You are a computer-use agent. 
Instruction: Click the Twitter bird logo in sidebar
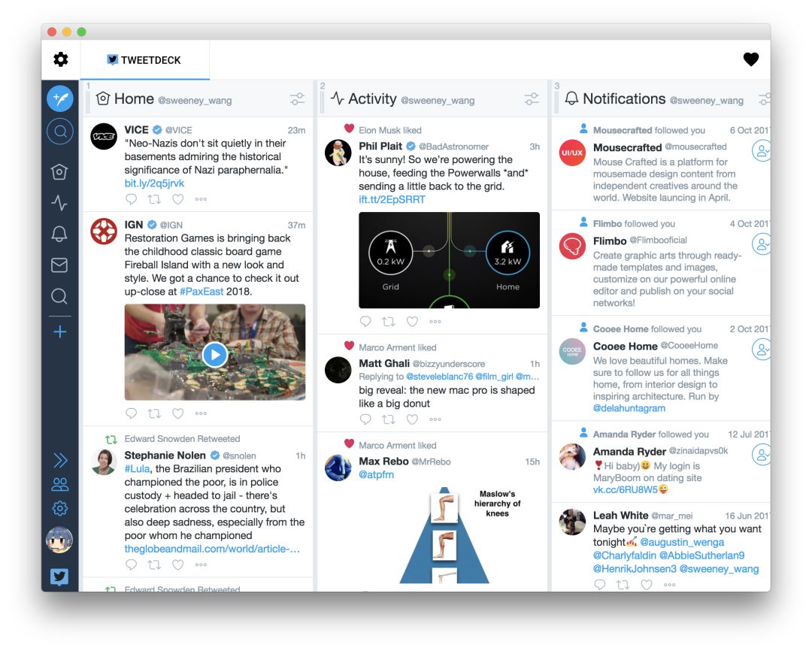59,577
